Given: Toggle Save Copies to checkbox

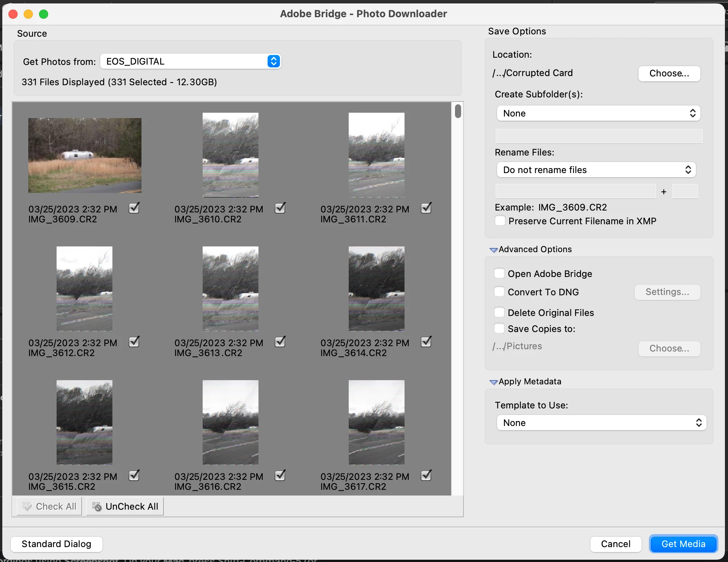Looking at the screenshot, I should point(499,328).
